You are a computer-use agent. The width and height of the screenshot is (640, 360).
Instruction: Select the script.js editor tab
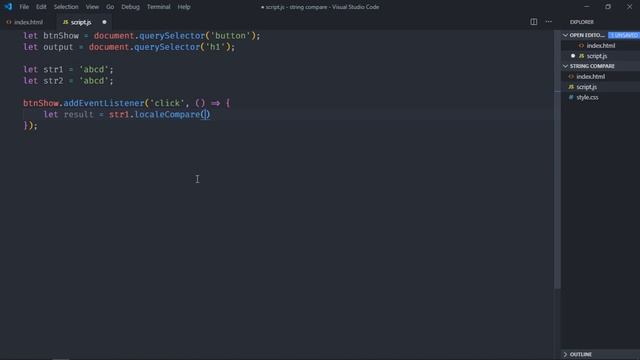pos(81,22)
